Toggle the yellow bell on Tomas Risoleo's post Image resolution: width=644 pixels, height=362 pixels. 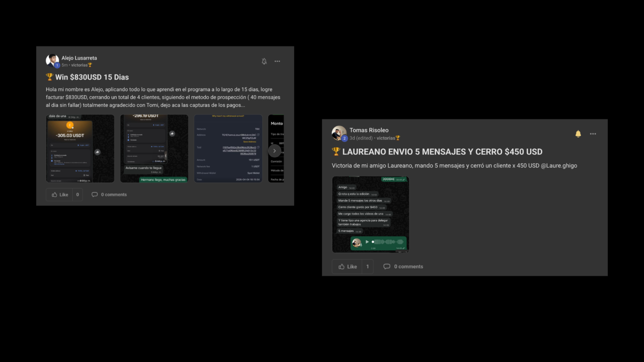[x=578, y=134]
